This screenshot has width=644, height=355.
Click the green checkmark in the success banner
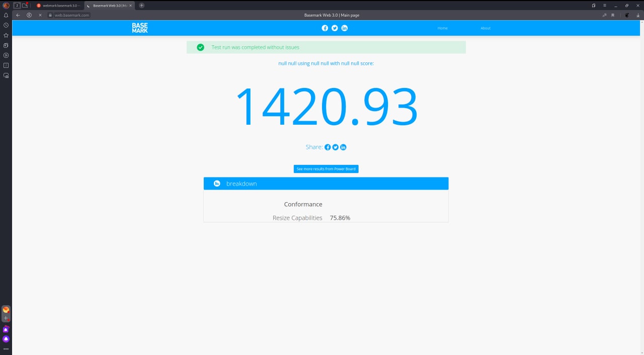201,47
